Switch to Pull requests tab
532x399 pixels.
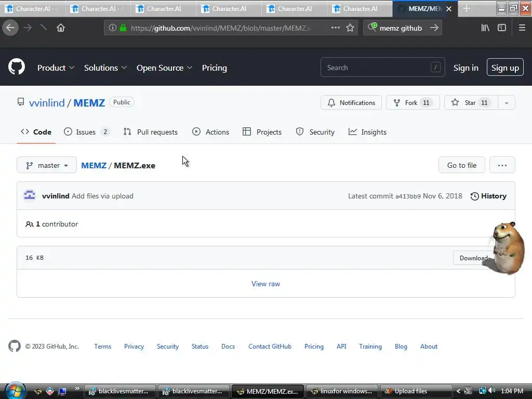point(150,132)
